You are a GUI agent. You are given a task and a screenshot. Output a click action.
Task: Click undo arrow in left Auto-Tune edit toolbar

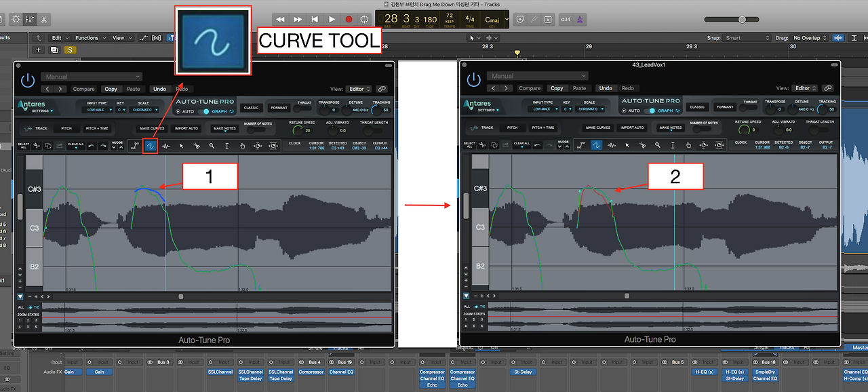(91, 145)
